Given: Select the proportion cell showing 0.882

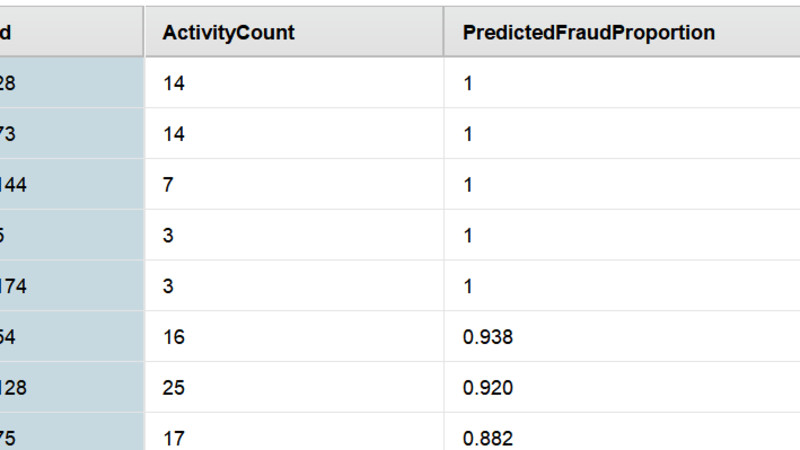Looking at the screenshot, I should [x=622, y=432].
